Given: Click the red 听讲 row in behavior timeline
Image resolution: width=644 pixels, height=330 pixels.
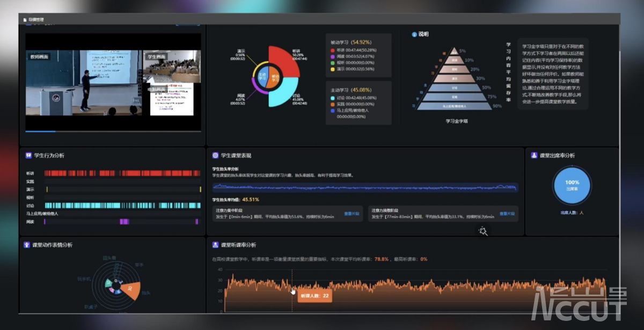Looking at the screenshot, I should coord(122,173).
